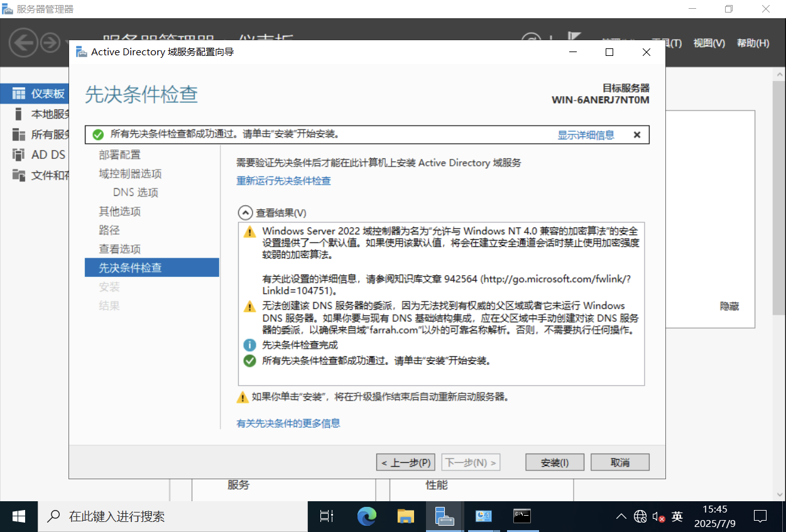Open File Explorer from taskbar
This screenshot has width=786, height=532.
(406, 516)
